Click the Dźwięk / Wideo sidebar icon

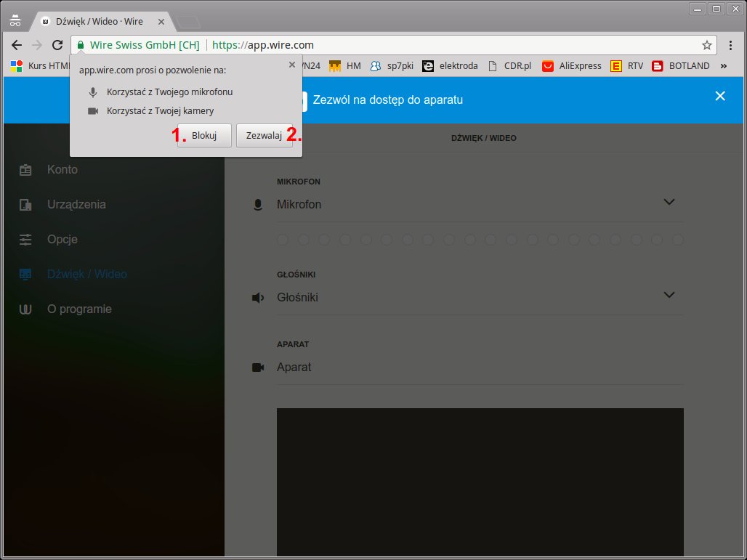[26, 275]
